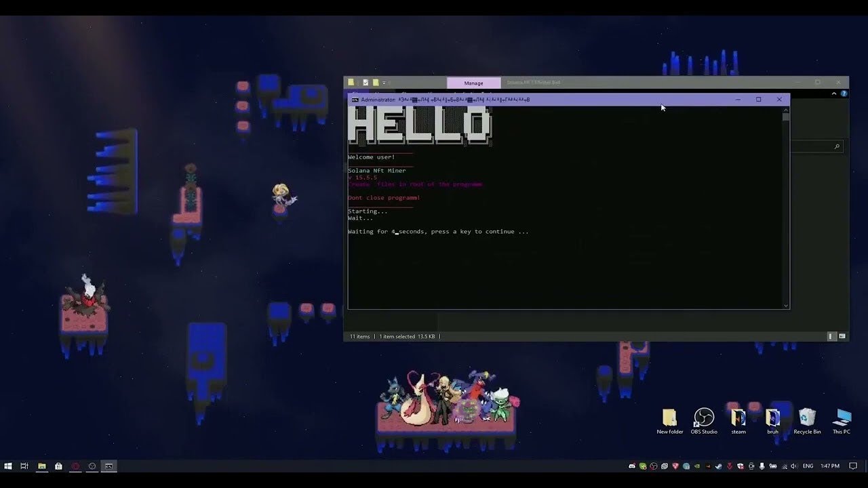Image resolution: width=868 pixels, height=488 pixels.
Task: Open the Action Center notifications icon
Action: coord(853,466)
